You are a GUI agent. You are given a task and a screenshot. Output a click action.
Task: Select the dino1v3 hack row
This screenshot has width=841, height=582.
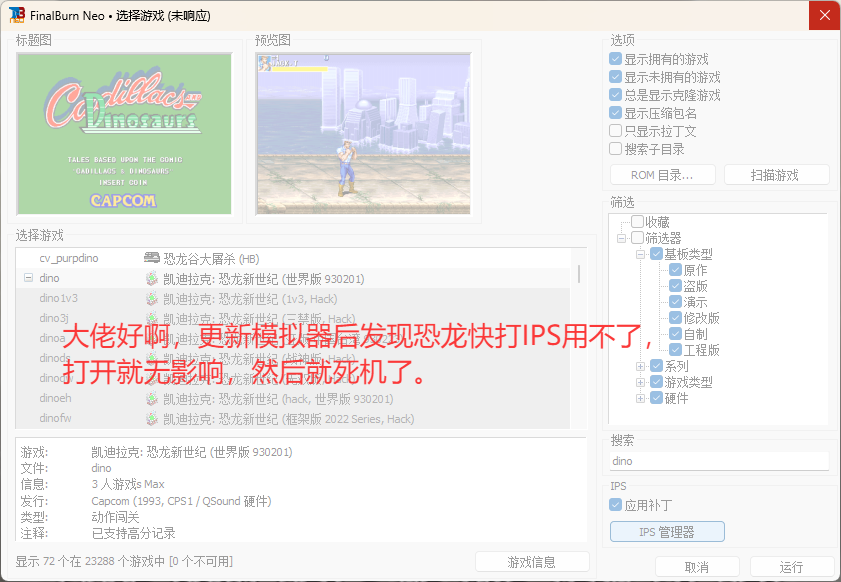coord(293,298)
